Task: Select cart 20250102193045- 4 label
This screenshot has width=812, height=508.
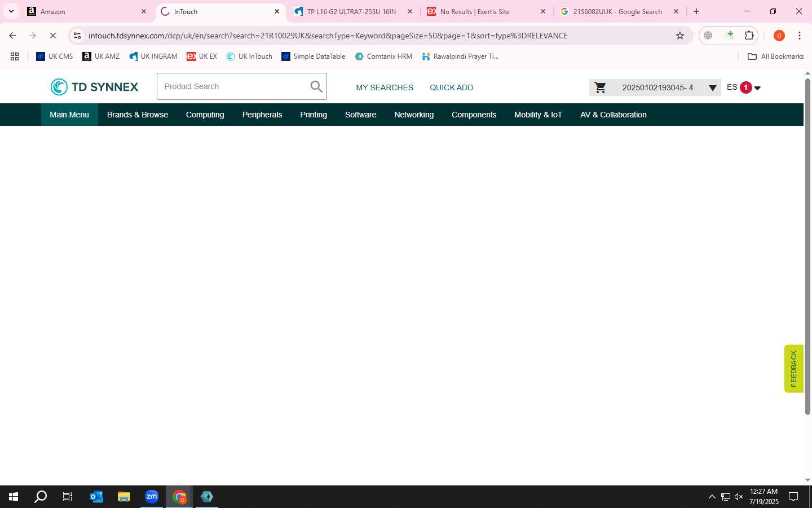Action: (657, 87)
